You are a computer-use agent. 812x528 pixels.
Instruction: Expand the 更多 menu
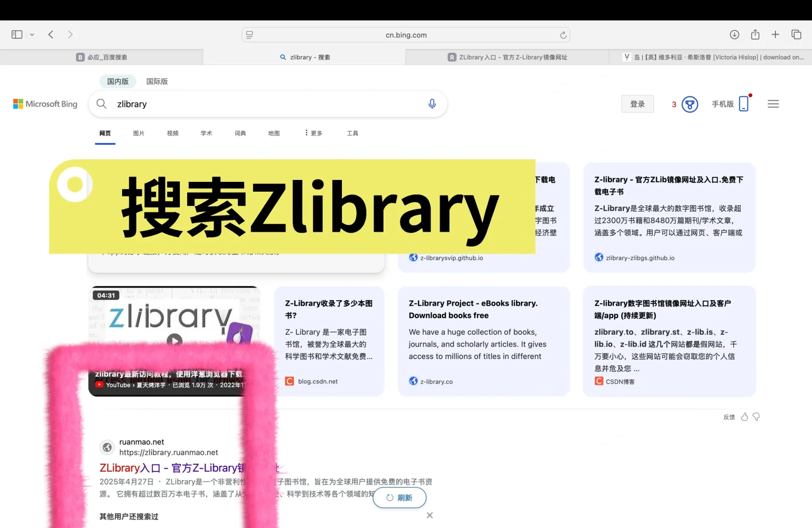314,133
